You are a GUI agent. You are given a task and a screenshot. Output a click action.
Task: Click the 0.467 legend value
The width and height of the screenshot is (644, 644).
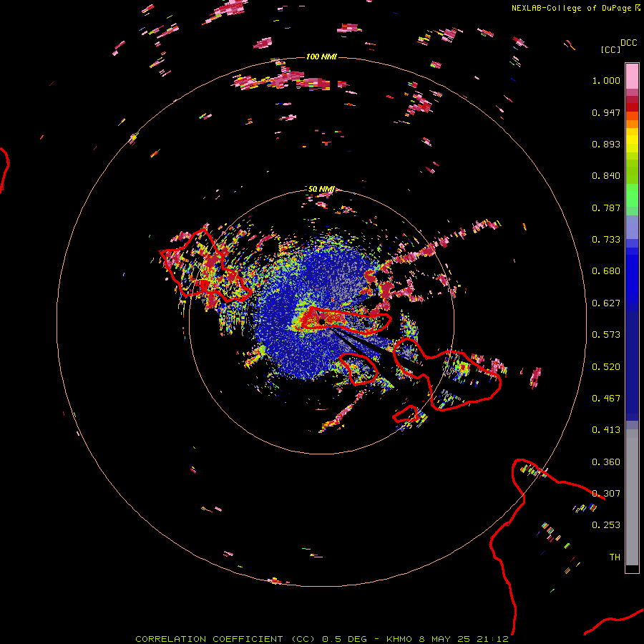pyautogui.click(x=606, y=399)
